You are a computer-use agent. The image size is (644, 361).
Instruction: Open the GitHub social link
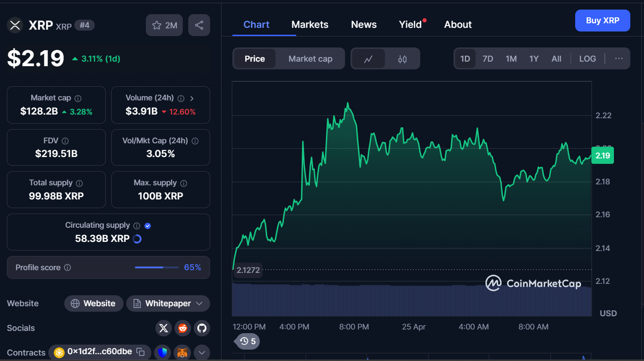coord(202,328)
